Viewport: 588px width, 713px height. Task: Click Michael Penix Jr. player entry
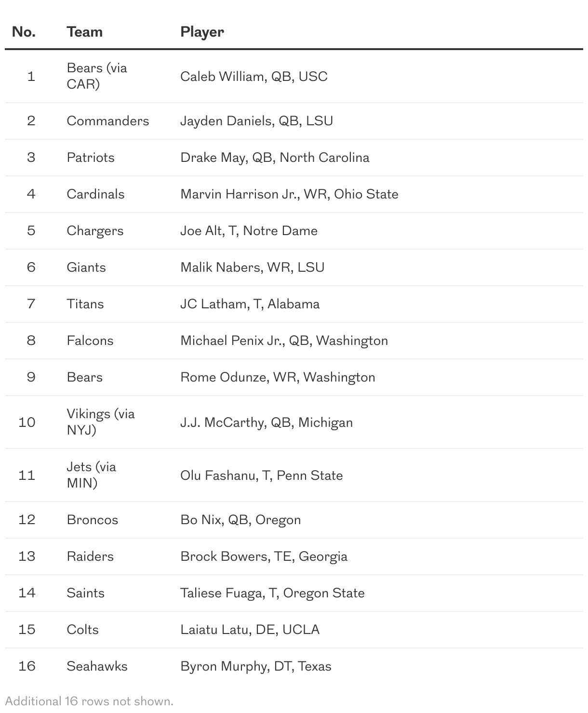[x=284, y=341]
